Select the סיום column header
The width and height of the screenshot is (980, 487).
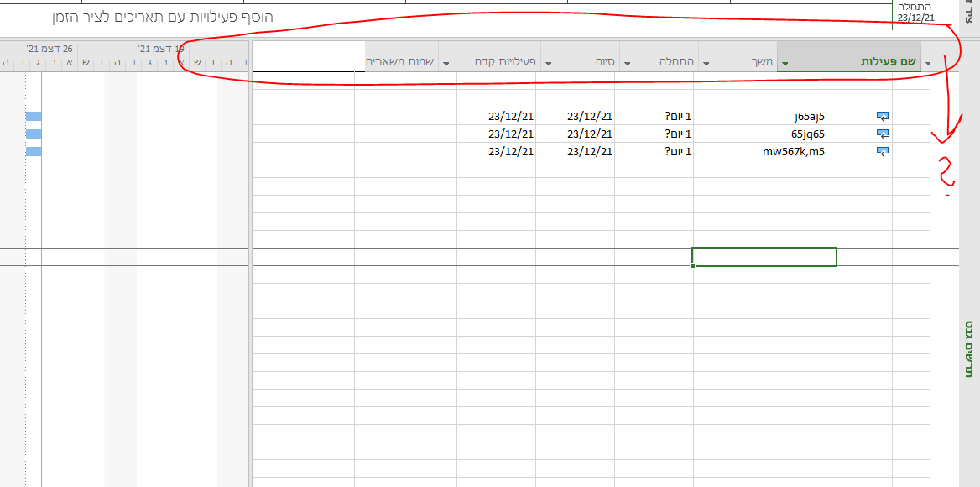coord(580,56)
